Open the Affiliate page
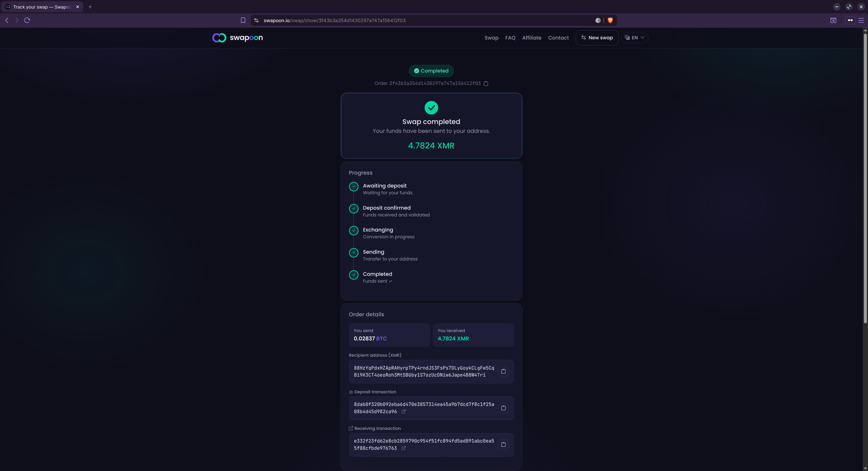The image size is (868, 471). (x=532, y=38)
